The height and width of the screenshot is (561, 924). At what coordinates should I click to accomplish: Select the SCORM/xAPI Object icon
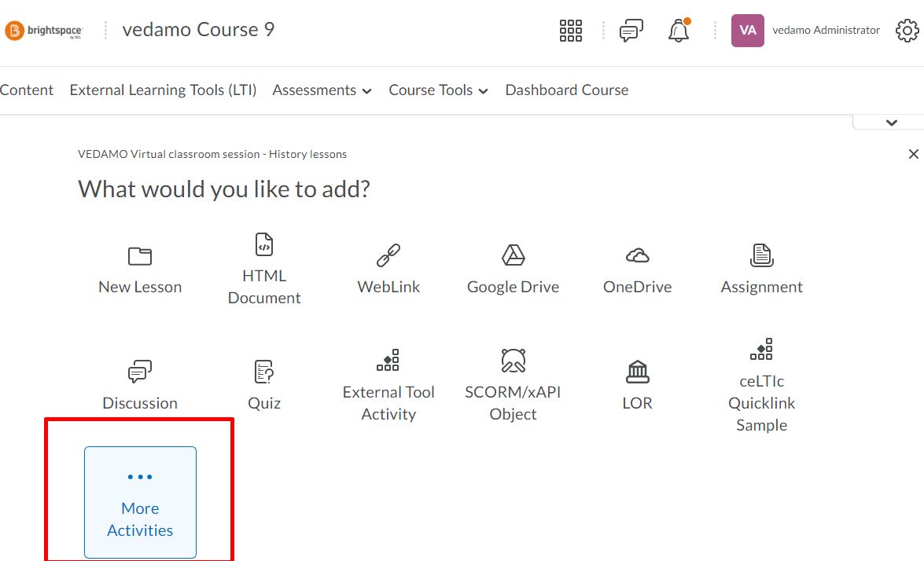(x=514, y=361)
